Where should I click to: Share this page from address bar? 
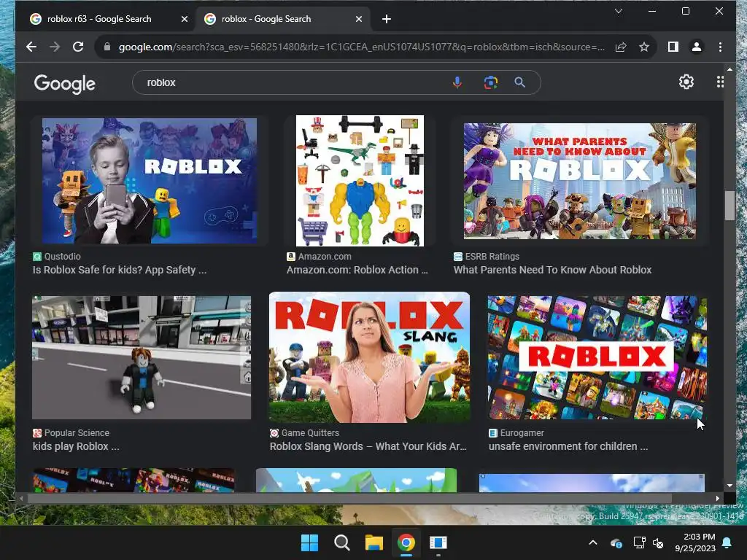pos(621,47)
